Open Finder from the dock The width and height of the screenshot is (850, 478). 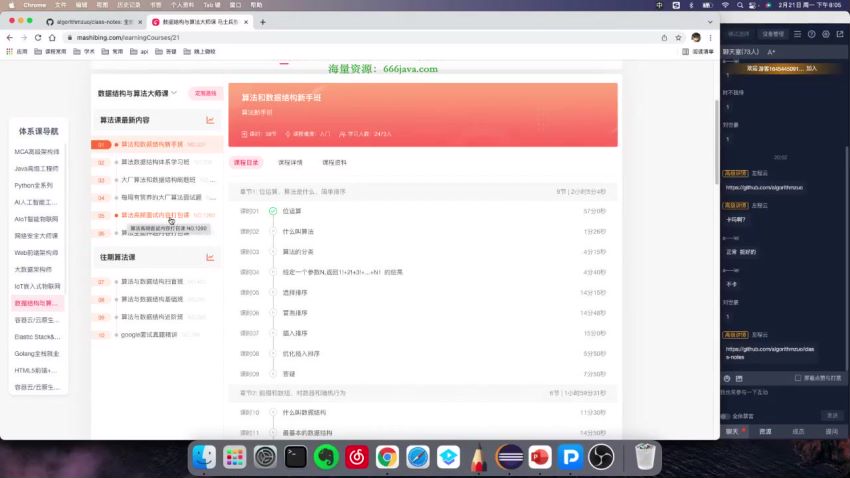(x=204, y=457)
